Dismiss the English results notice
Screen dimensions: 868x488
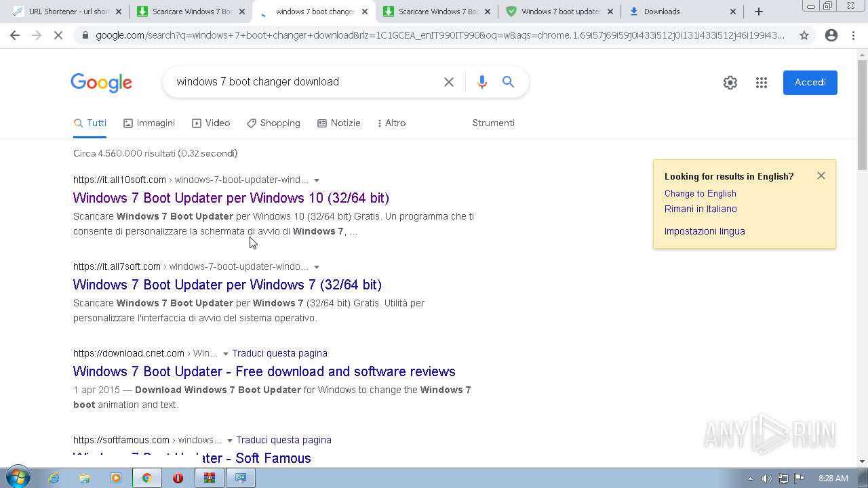[821, 176]
